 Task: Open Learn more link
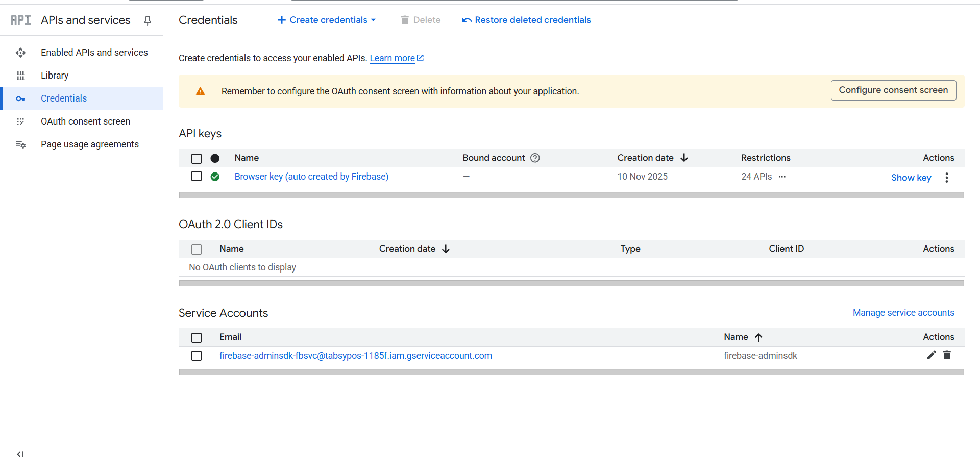click(x=392, y=58)
